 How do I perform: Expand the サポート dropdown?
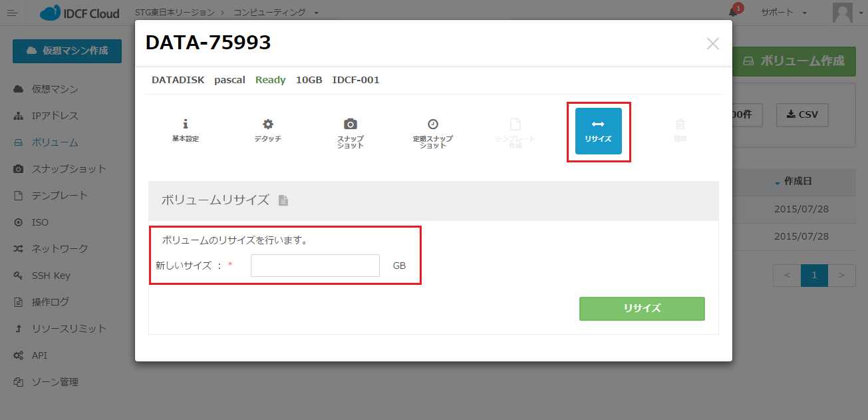(x=784, y=13)
